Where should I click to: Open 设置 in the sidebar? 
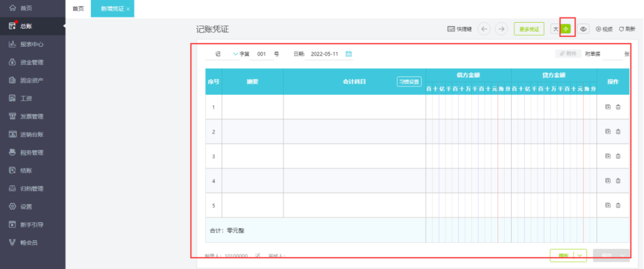pyautogui.click(x=26, y=207)
